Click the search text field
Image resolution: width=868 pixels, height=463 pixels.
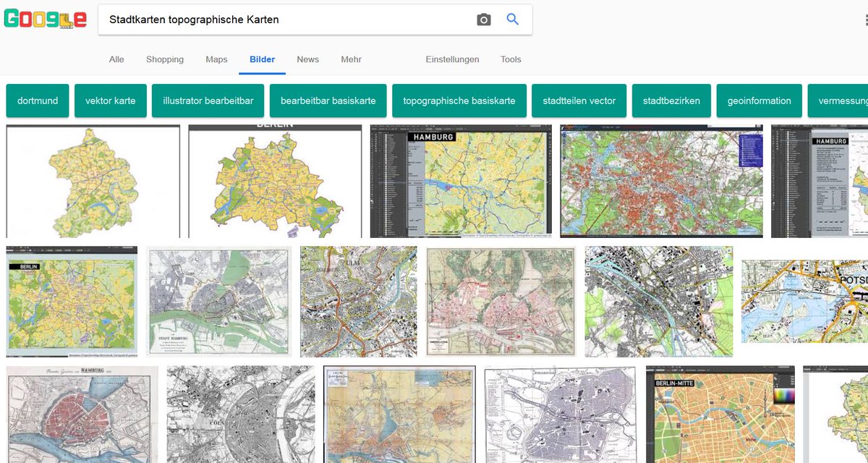click(289, 20)
